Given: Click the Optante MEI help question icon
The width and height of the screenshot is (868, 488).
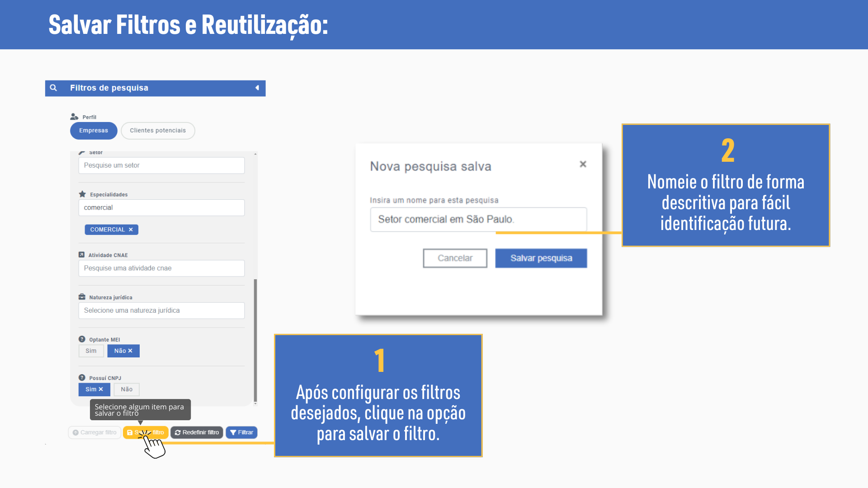Looking at the screenshot, I should [82, 339].
